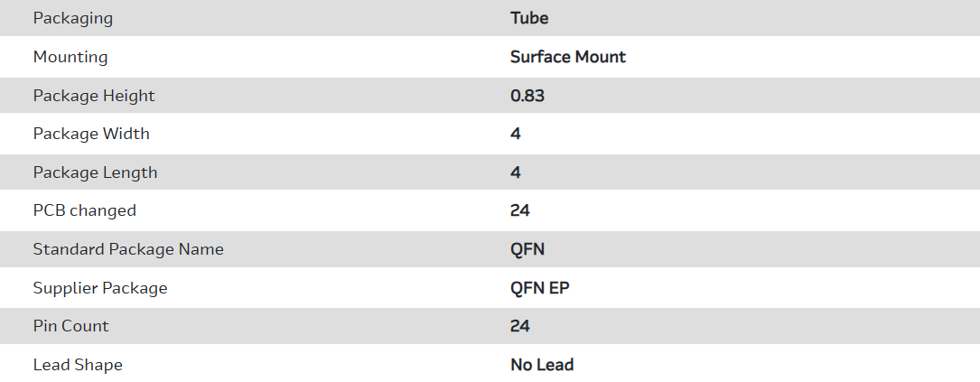Select the Tube packaging value
This screenshot has height=382, width=980.
tap(529, 18)
